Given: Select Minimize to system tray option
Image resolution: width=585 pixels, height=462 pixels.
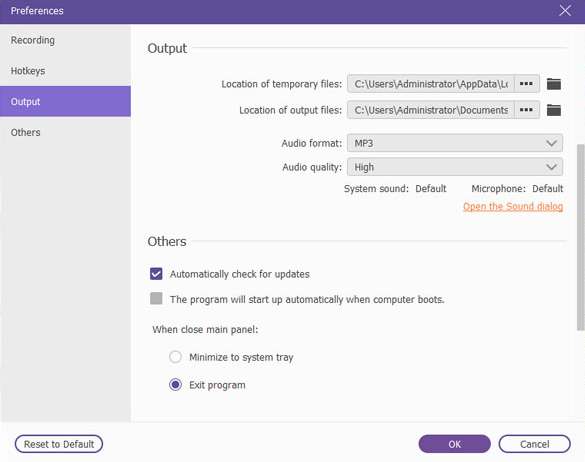Looking at the screenshot, I should tap(175, 357).
